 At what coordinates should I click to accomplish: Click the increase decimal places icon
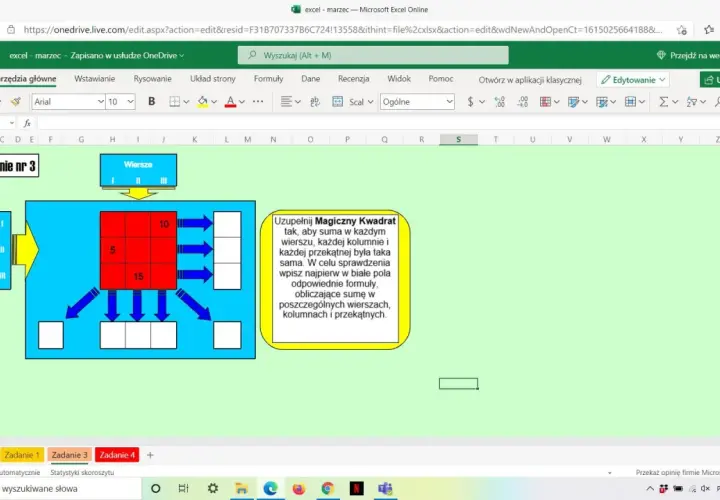pos(500,101)
